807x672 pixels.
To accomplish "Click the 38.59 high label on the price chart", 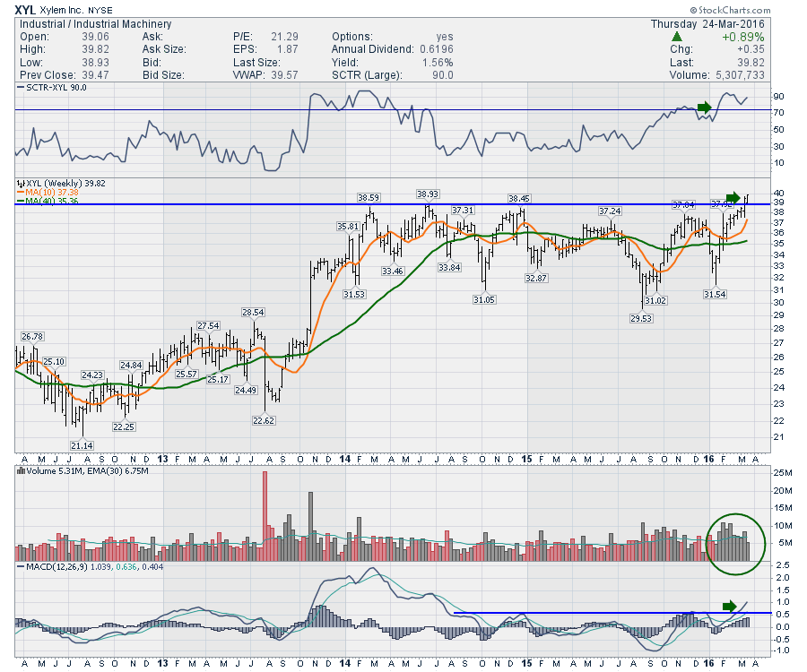I will pyautogui.click(x=369, y=197).
